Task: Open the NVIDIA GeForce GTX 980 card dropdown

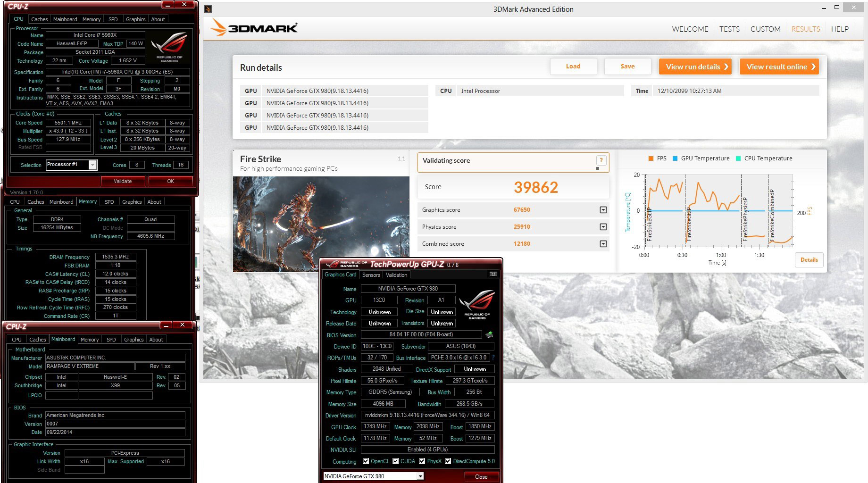Action: [420, 476]
